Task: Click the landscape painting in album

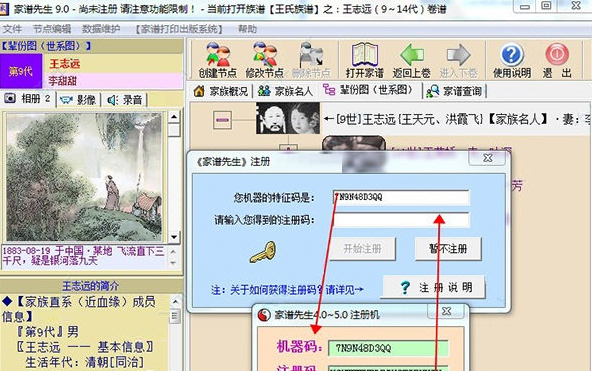Action: point(84,177)
